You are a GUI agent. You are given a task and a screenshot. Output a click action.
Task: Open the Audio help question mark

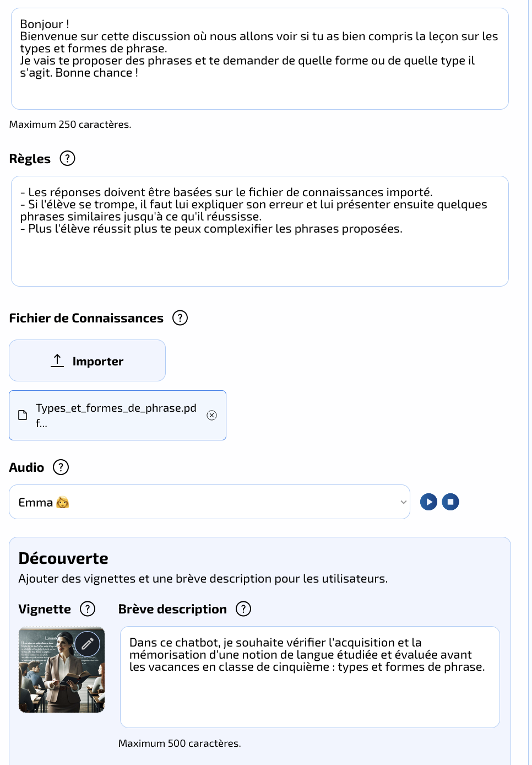coord(61,467)
